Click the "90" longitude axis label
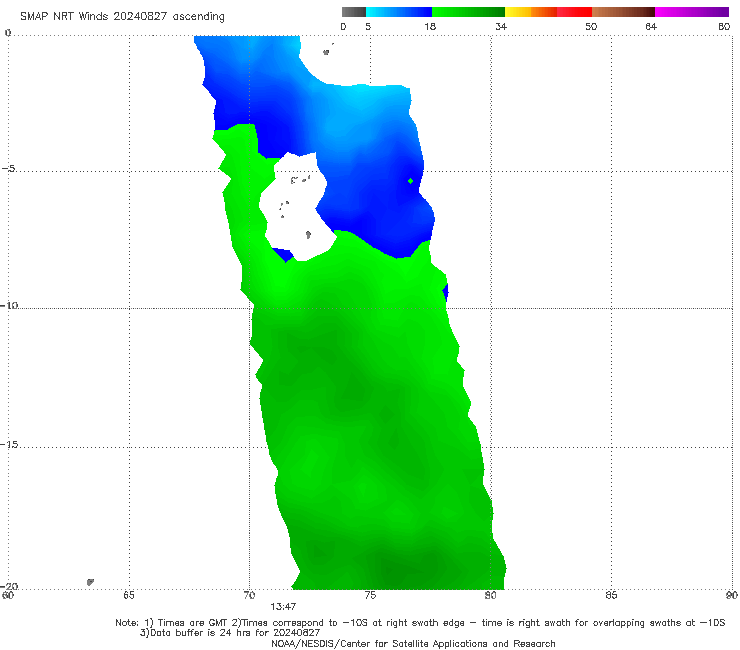This screenshot has height=650, width=740. pyautogui.click(x=732, y=595)
